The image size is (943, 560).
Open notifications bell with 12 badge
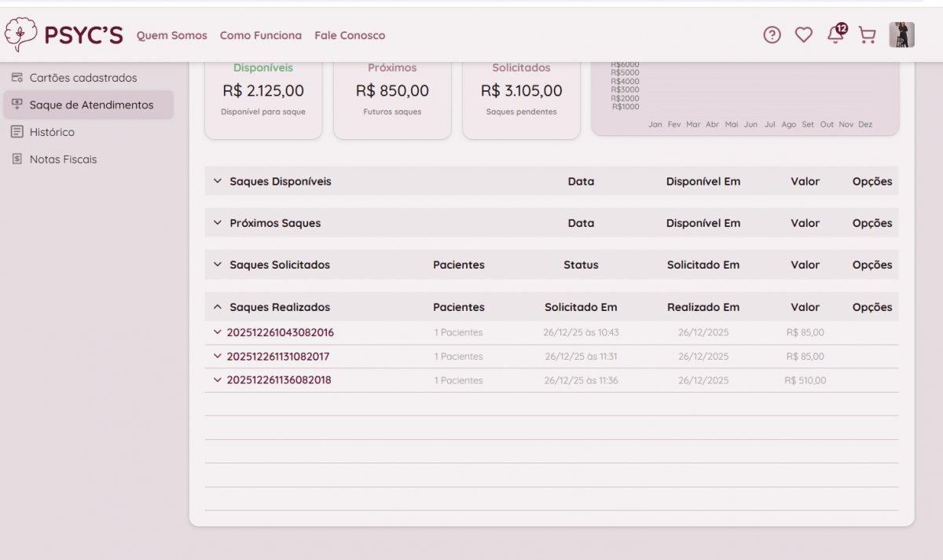tap(835, 35)
